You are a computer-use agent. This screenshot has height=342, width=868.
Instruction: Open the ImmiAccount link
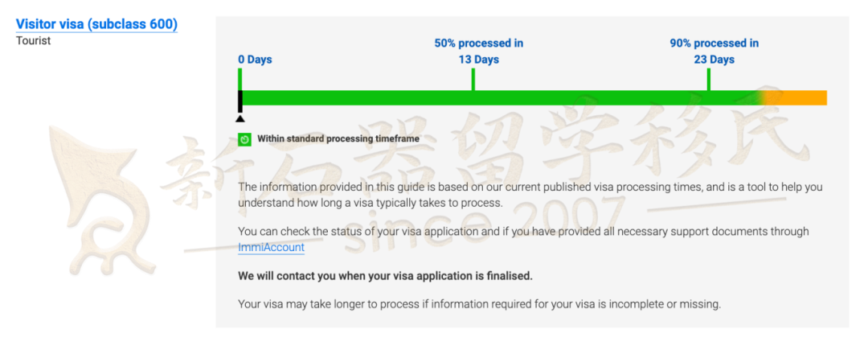click(272, 248)
